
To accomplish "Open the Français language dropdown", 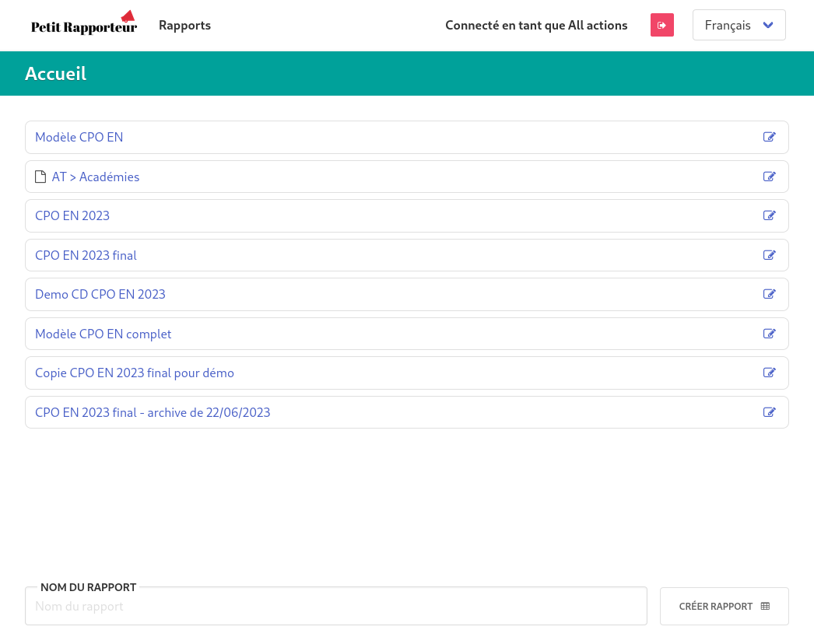I will 739,25.
